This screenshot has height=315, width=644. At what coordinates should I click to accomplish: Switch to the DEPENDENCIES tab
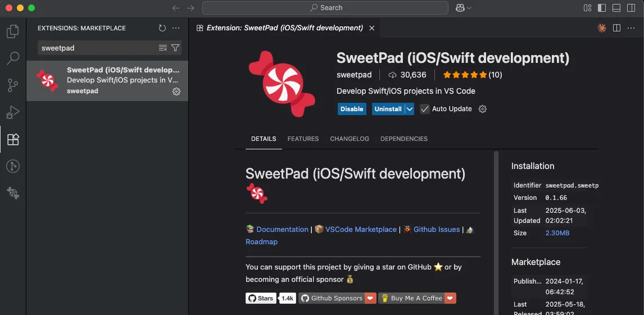(404, 139)
